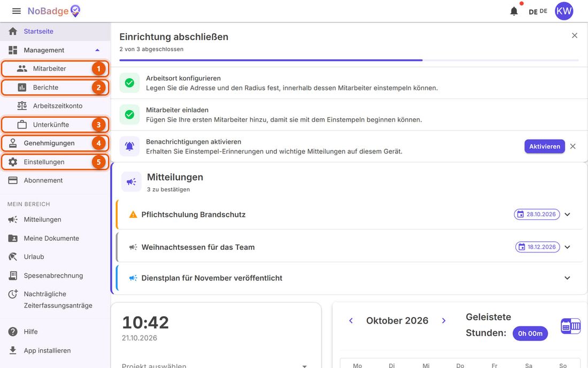Open Genehmigungen page

[x=55, y=143]
